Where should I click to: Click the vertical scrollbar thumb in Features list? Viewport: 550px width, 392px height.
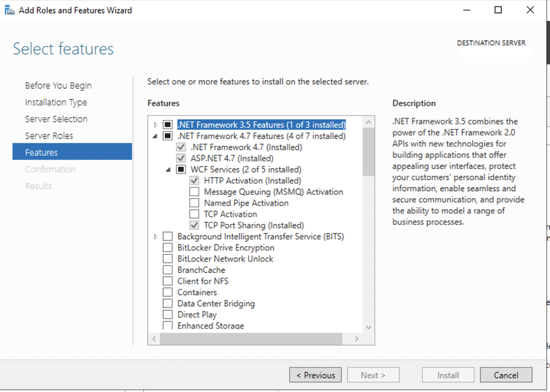[x=368, y=152]
